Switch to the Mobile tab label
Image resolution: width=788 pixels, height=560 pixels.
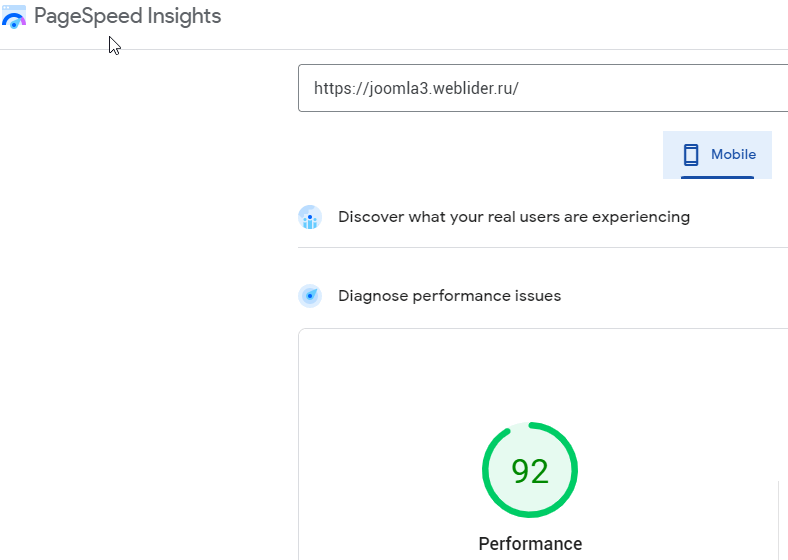click(x=733, y=155)
